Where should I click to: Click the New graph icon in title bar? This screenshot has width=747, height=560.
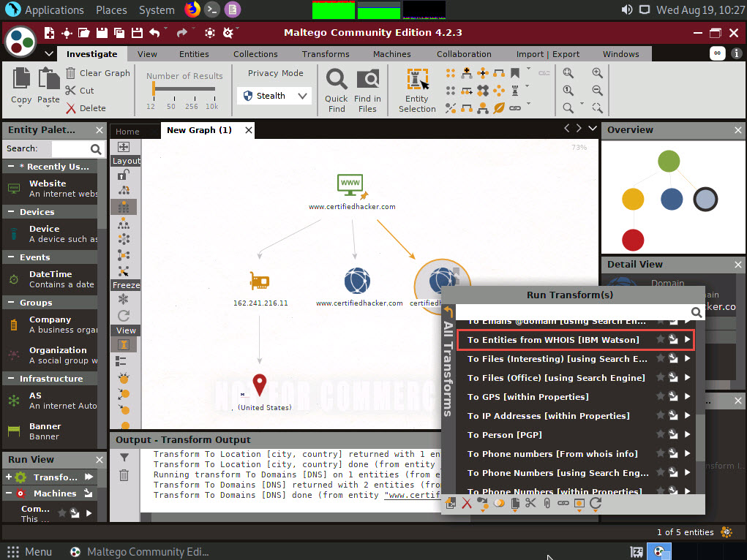point(49,33)
